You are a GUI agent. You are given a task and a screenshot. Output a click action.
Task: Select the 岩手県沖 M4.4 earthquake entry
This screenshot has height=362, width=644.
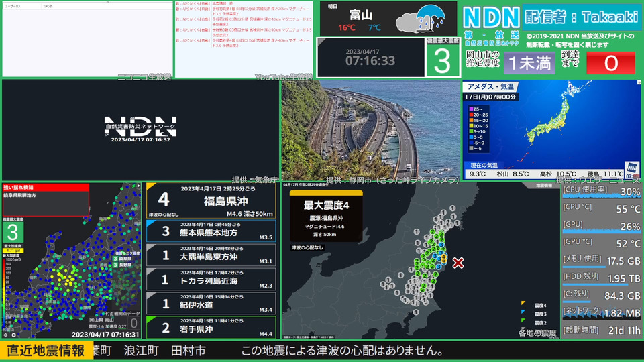211,328
